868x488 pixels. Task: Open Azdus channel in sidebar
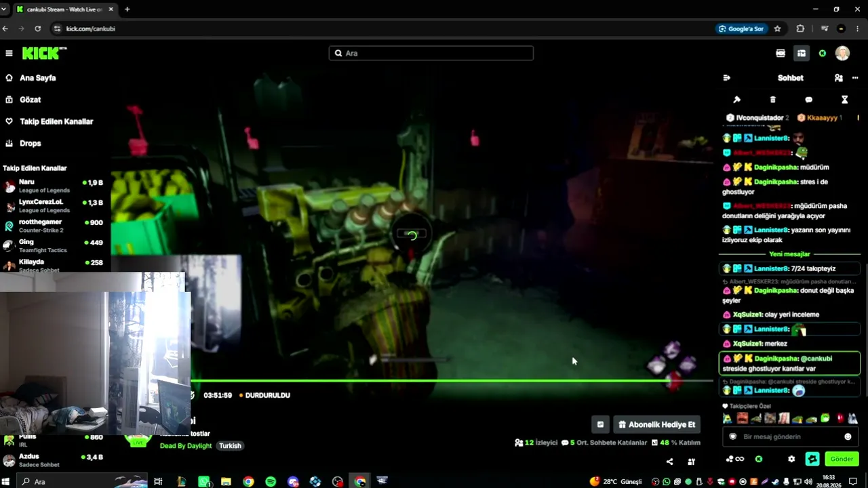[x=54, y=460]
